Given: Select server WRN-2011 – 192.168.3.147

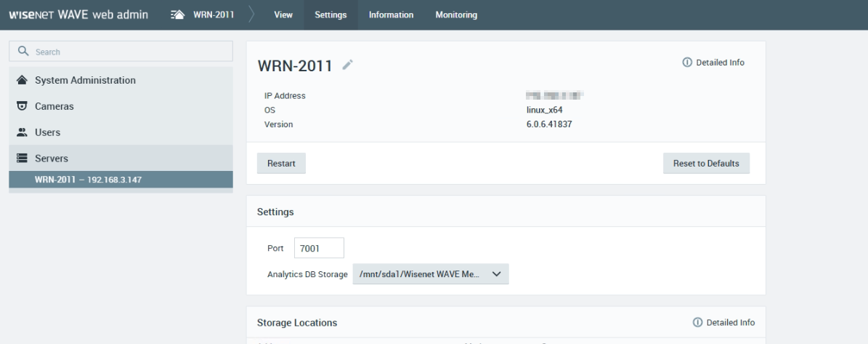Looking at the screenshot, I should click(121, 180).
